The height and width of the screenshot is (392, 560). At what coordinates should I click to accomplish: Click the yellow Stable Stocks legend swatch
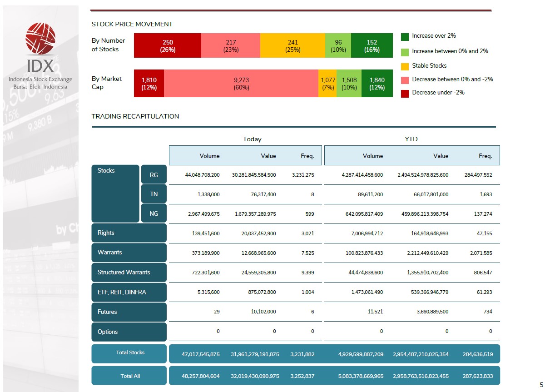[x=405, y=66]
